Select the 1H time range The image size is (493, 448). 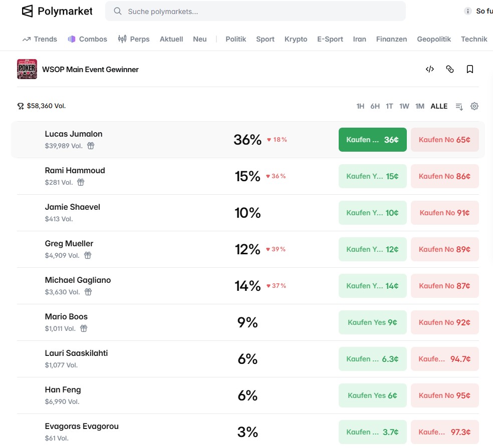pos(360,106)
